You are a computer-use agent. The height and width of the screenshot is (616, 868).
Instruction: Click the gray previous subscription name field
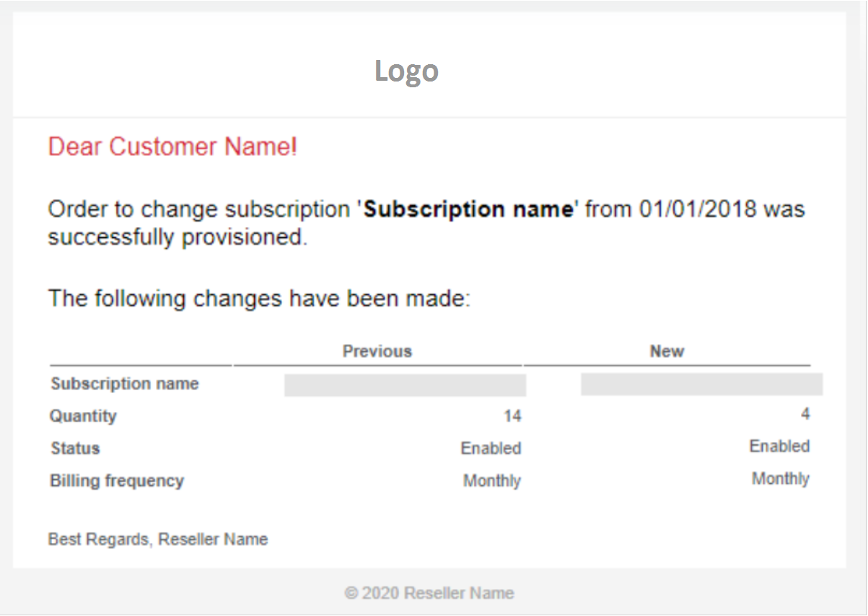pyautogui.click(x=405, y=385)
